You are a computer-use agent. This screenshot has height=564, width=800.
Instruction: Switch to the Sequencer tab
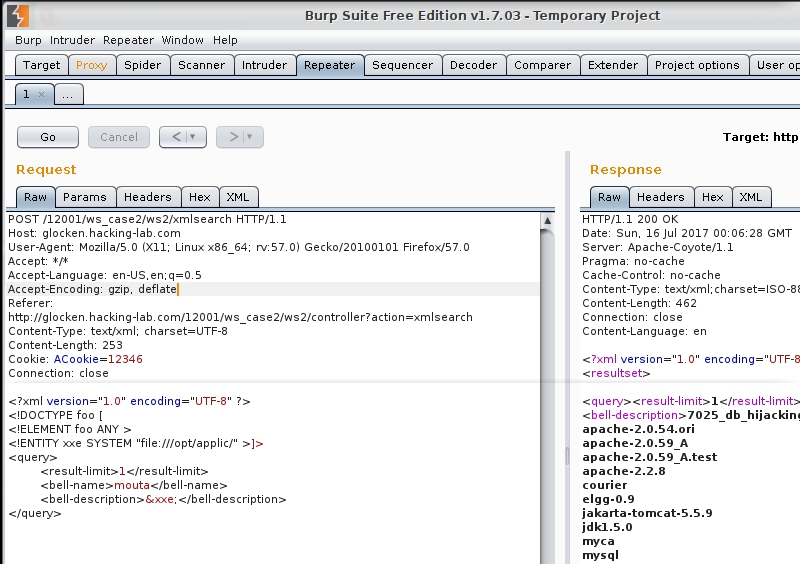[403, 65]
